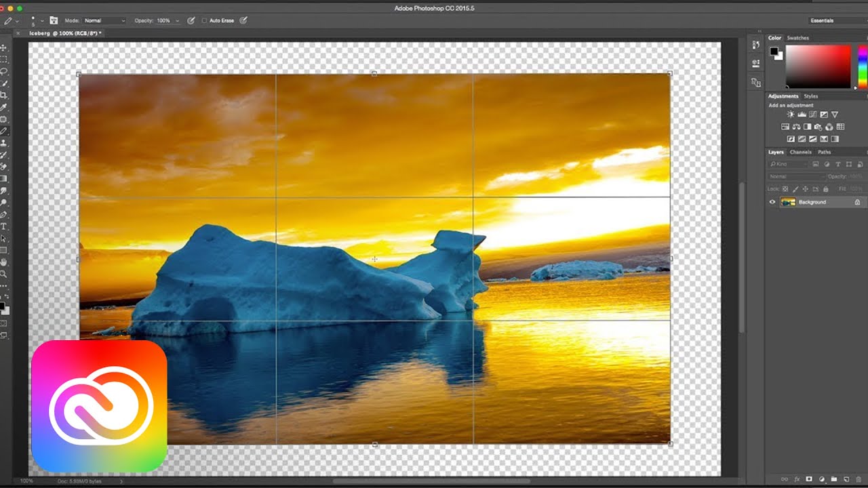Open the History panel icon

click(x=756, y=45)
